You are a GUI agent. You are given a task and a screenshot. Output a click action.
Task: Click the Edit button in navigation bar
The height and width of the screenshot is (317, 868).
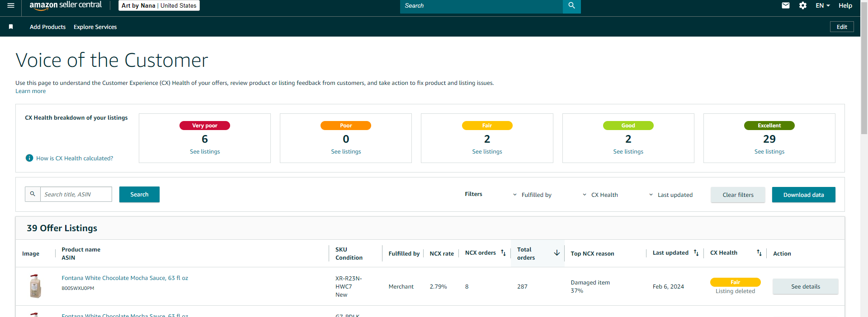(842, 27)
